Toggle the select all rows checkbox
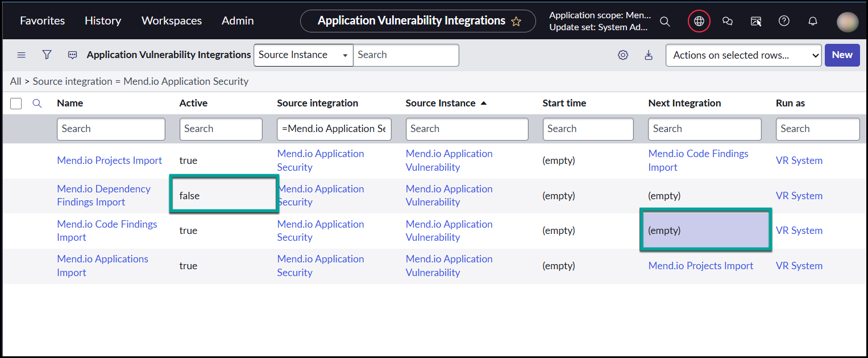This screenshot has width=868, height=358. (x=16, y=103)
